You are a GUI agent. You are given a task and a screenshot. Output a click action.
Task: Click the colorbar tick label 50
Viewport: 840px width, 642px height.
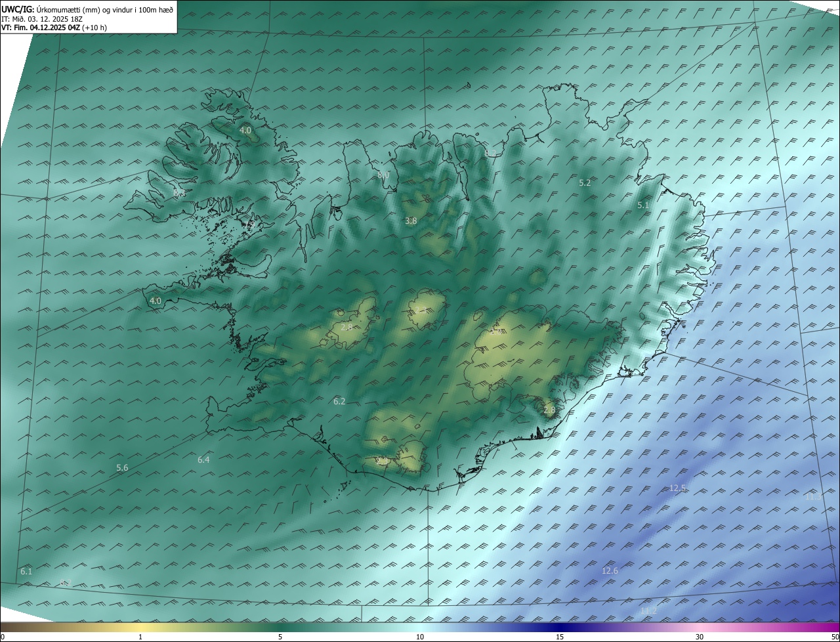(x=835, y=637)
